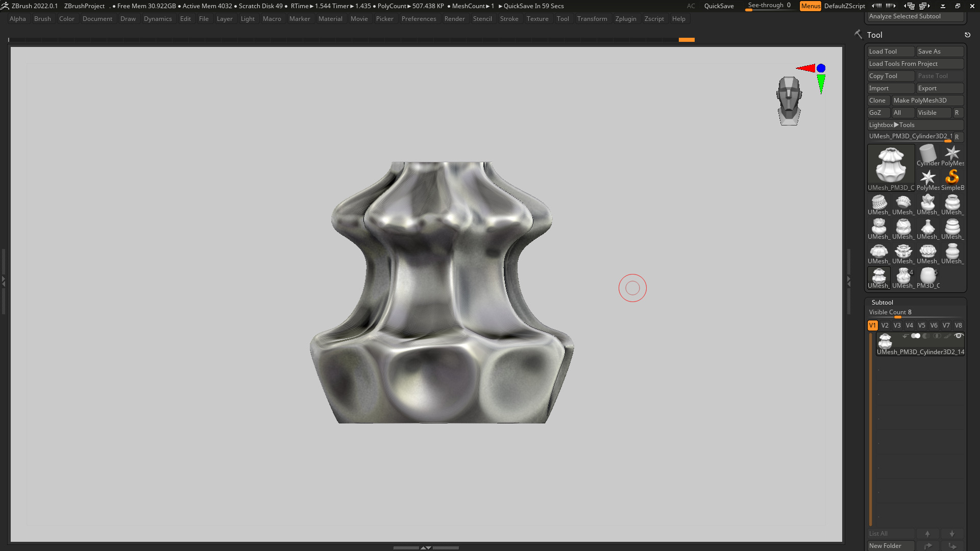The image size is (980, 551).
Task: Expand the right tray divider arrow
Action: [849, 281]
